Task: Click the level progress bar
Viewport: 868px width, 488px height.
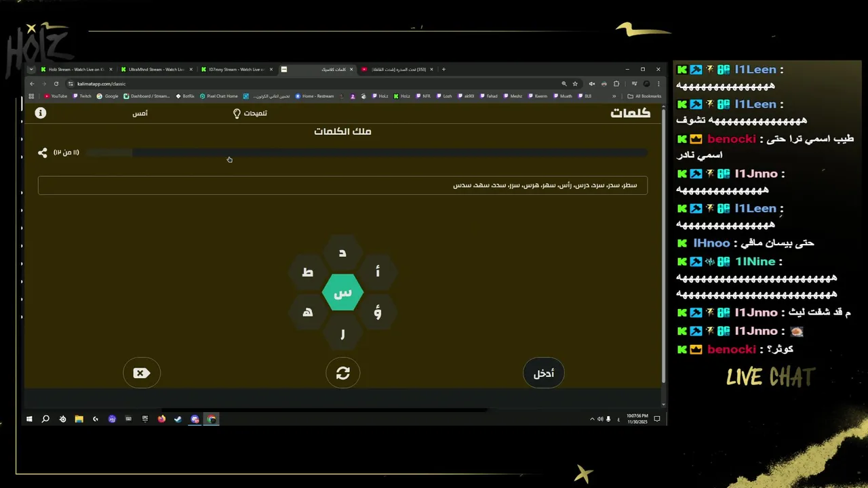Action: click(366, 152)
